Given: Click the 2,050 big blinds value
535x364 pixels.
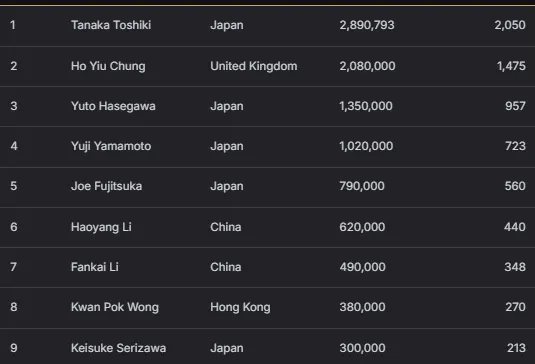Looking at the screenshot, I should 510,25.
